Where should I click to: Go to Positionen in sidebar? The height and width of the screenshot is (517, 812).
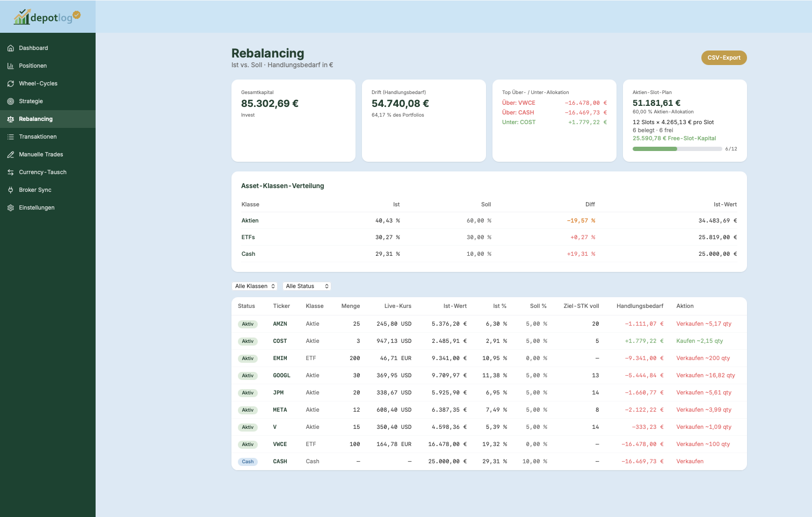click(x=48, y=66)
